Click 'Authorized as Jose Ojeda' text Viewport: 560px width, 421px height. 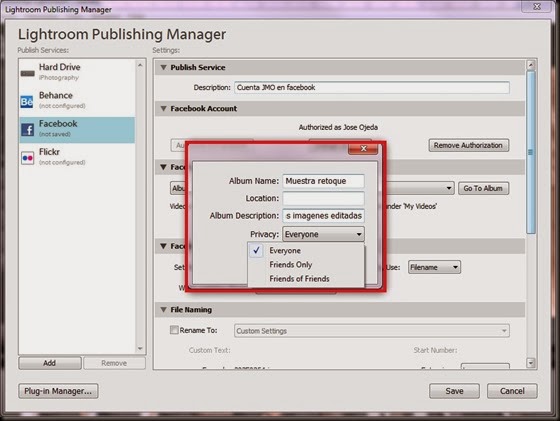click(338, 127)
